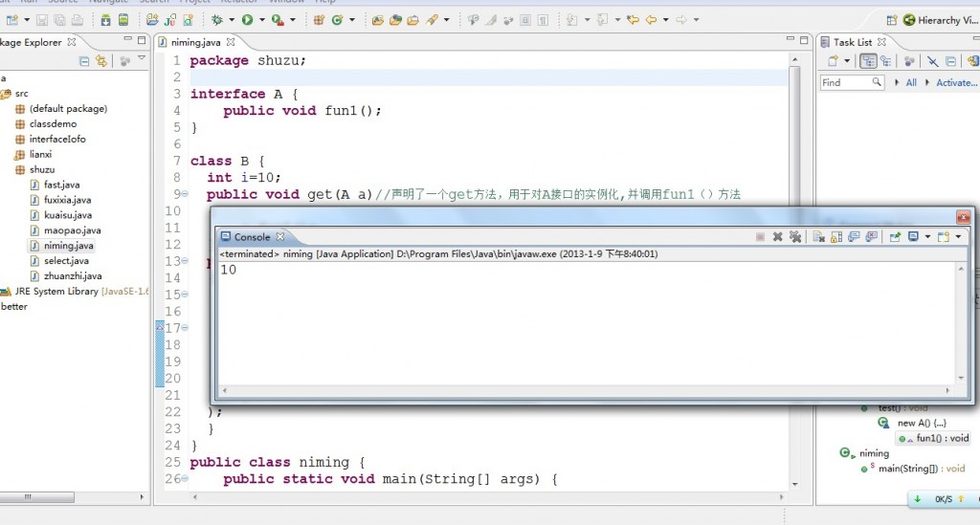The image size is (980, 525).
Task: Select the Task List tab
Action: point(852,42)
